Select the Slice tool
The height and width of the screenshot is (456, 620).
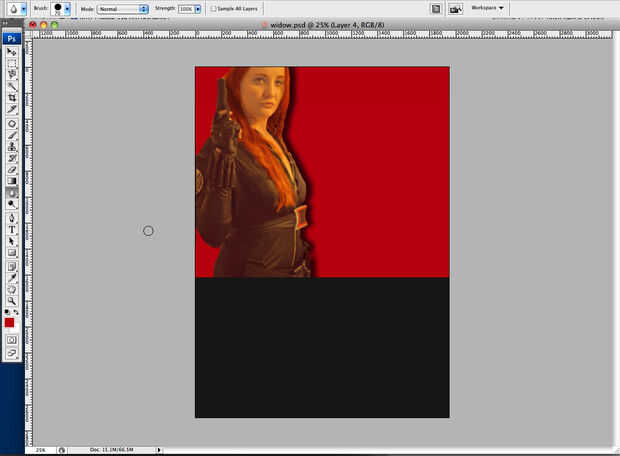coord(11,109)
